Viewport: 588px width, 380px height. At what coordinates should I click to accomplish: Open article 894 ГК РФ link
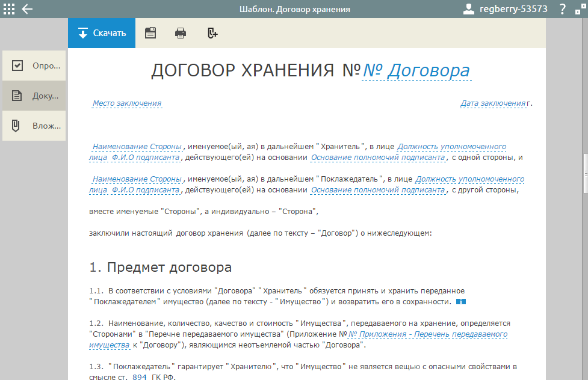pyautogui.click(x=140, y=376)
